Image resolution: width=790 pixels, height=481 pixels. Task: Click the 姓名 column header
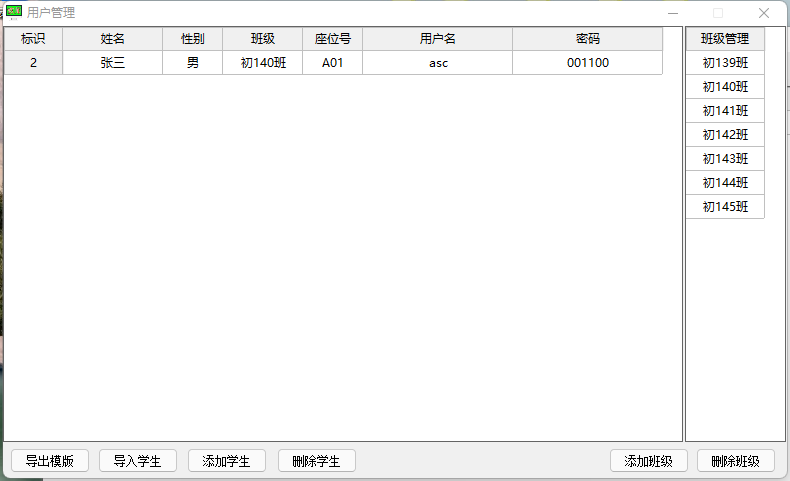pos(112,39)
